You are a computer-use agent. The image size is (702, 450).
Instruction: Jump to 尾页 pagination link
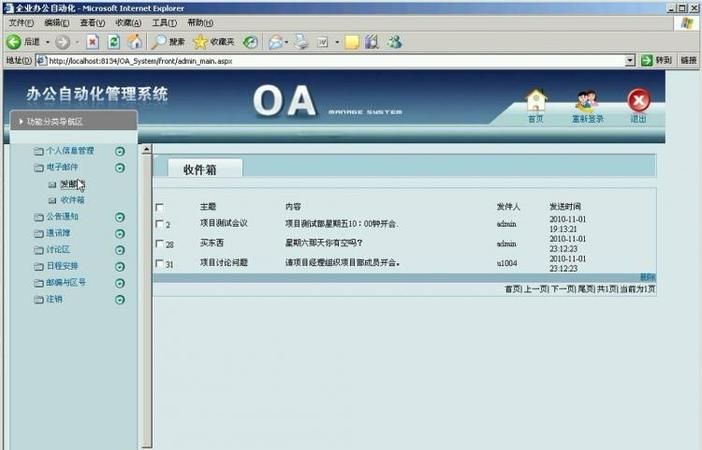click(586, 289)
